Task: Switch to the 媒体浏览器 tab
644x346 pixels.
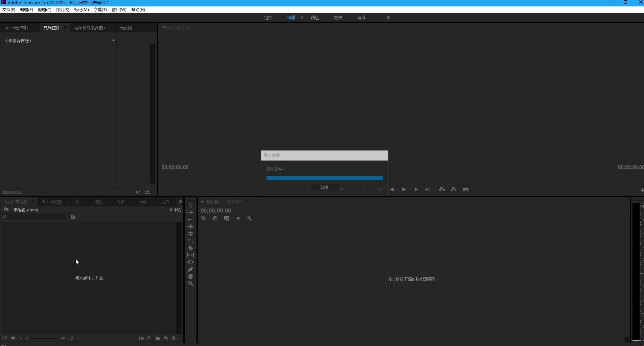Action: coord(51,202)
